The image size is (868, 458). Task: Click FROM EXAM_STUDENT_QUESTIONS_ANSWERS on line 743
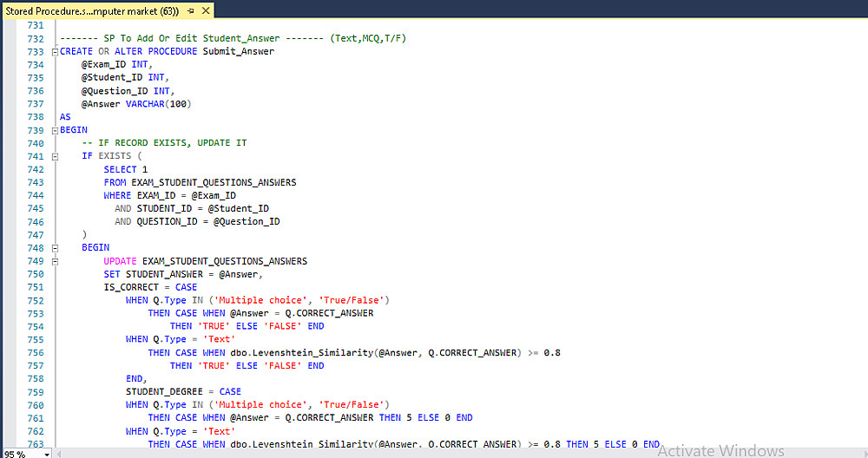200,182
